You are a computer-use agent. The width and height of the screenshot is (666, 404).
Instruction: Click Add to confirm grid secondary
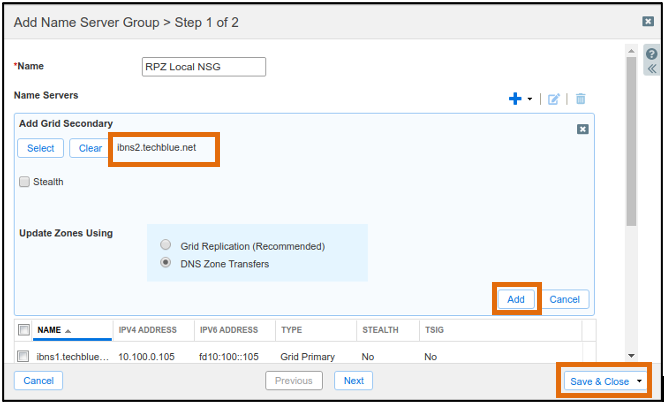(x=516, y=299)
